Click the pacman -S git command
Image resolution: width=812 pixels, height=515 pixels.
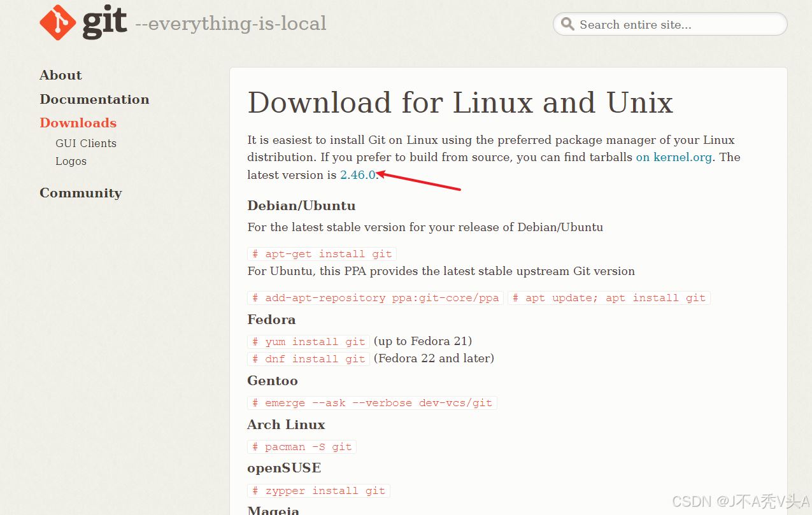(x=302, y=447)
